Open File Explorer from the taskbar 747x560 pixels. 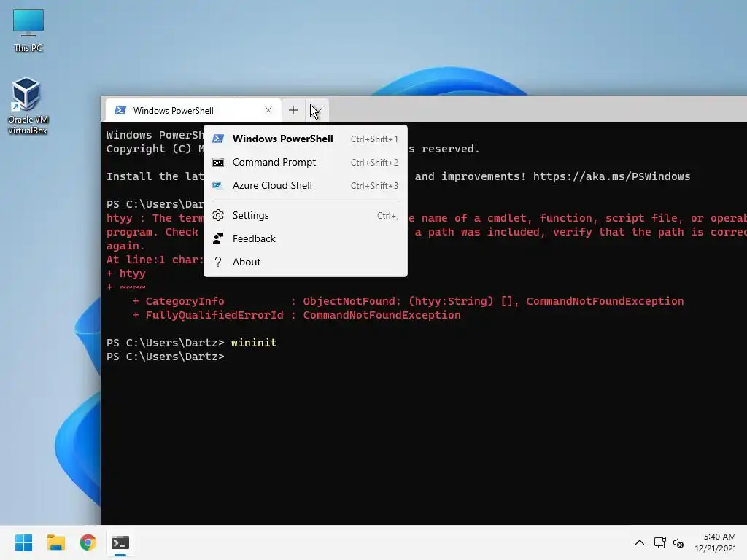click(x=55, y=542)
